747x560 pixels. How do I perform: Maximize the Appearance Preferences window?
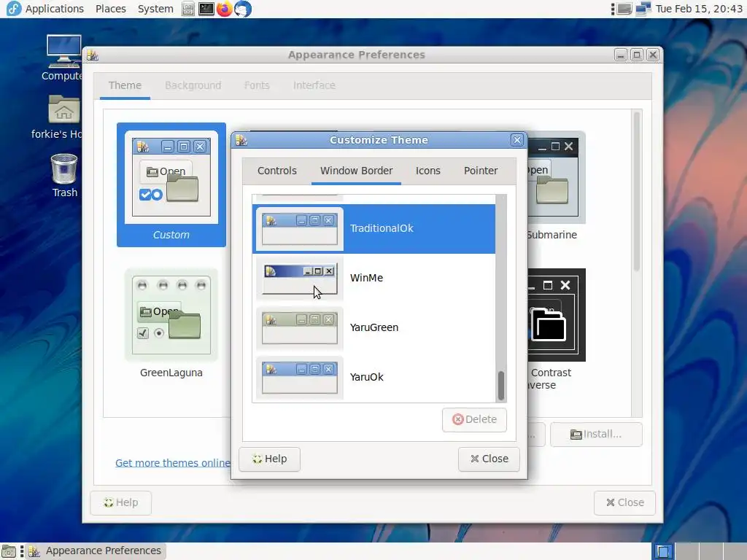pos(636,55)
